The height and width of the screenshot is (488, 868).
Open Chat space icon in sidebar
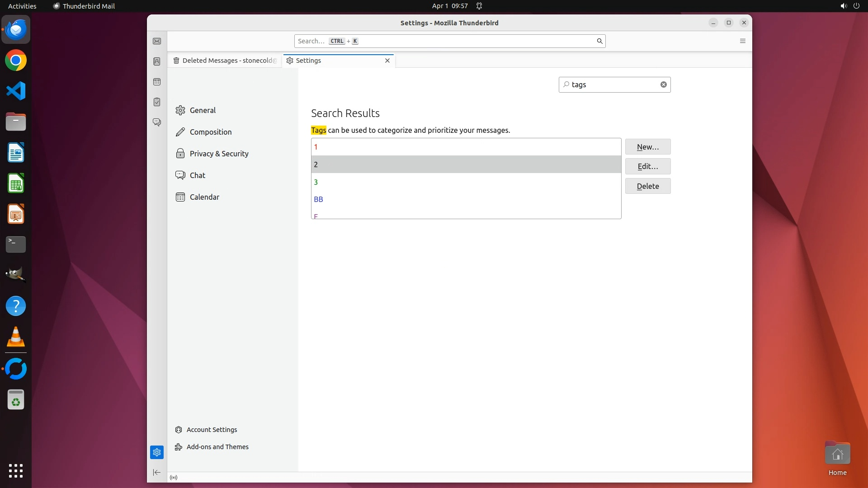click(157, 122)
